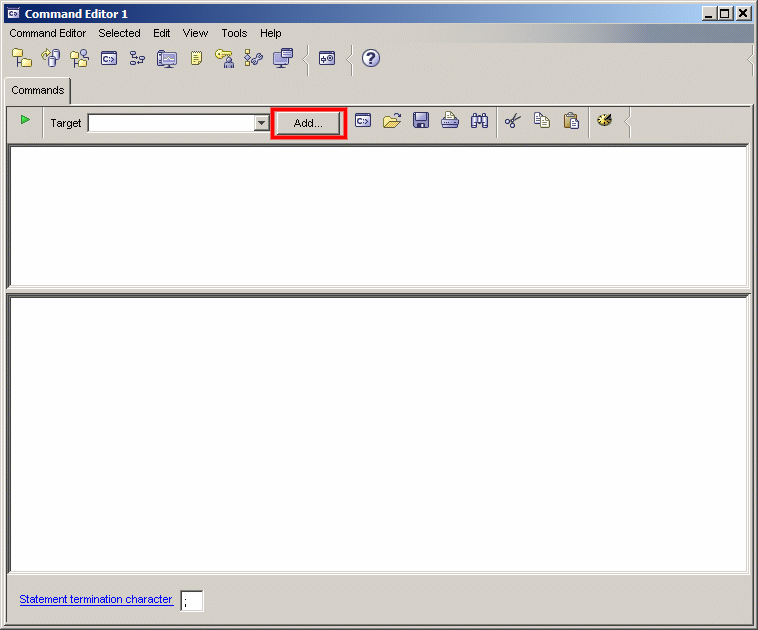Open the Command Editor menu

tap(47, 33)
